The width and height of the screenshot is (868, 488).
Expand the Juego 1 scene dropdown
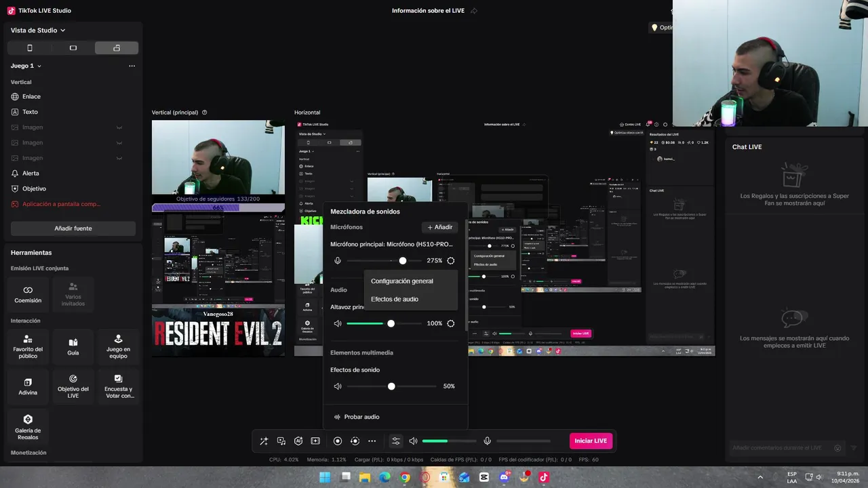26,66
